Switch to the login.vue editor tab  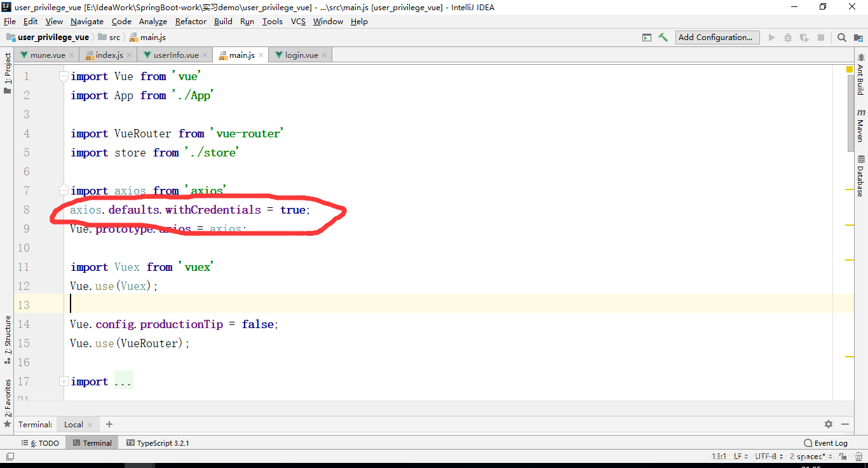301,55
